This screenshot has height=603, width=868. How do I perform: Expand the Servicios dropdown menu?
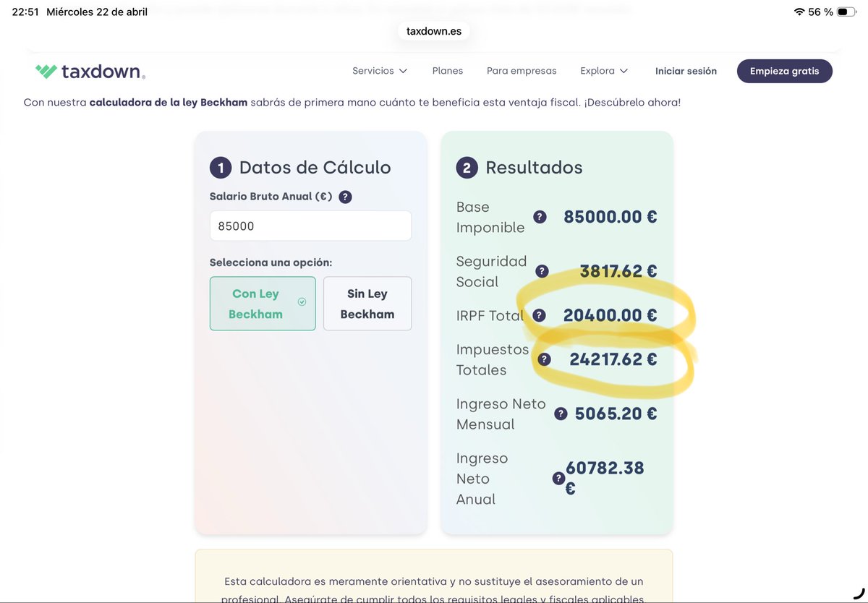380,71
